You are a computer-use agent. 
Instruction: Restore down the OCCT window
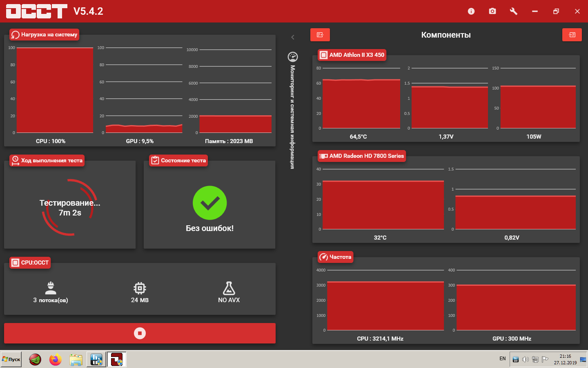click(x=556, y=11)
